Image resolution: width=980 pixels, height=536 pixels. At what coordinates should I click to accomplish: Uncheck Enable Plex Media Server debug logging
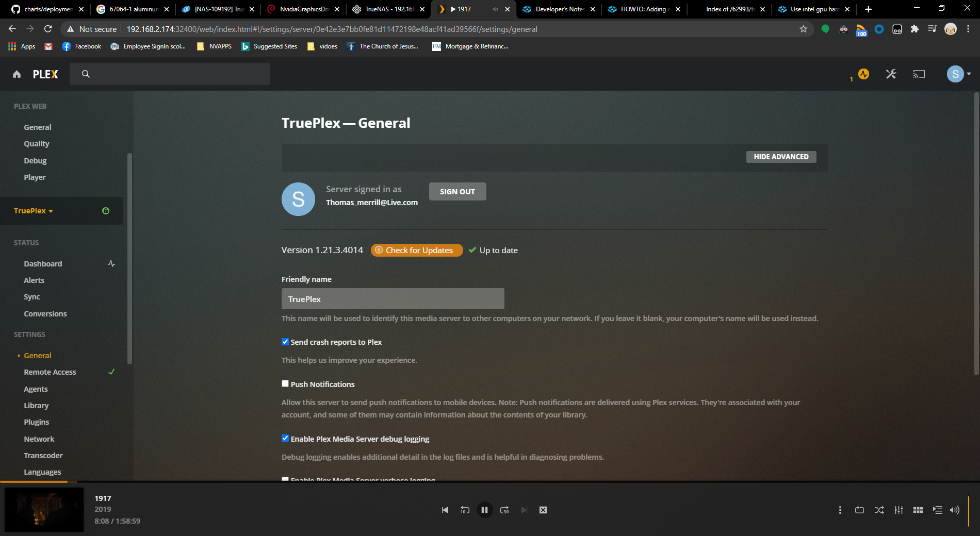click(x=285, y=438)
